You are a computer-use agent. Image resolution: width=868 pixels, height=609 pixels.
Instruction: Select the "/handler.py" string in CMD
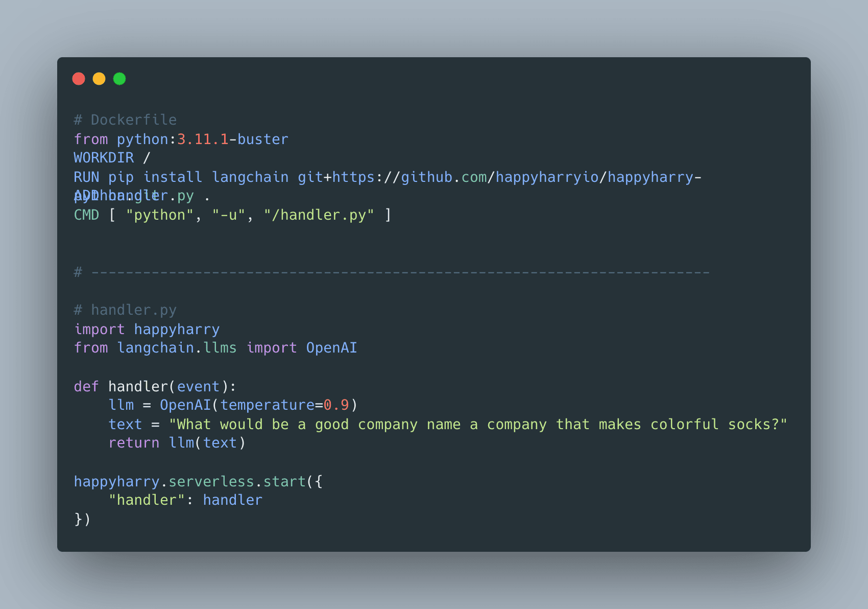pyautogui.click(x=319, y=215)
